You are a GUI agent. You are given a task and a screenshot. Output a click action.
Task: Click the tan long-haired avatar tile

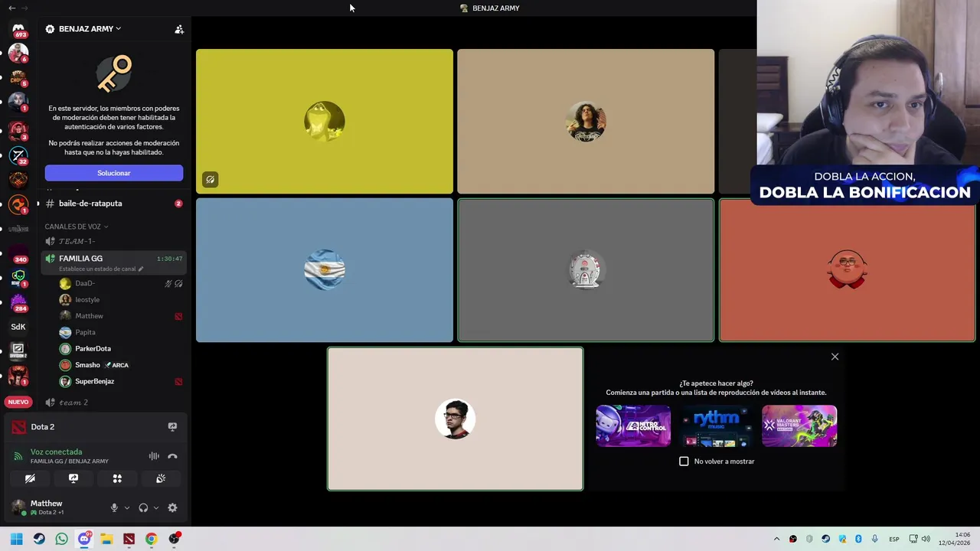[x=586, y=122]
